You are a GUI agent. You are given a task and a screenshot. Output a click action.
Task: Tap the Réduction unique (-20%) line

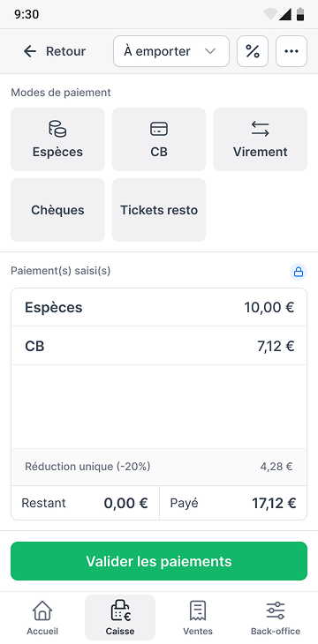[159, 467]
